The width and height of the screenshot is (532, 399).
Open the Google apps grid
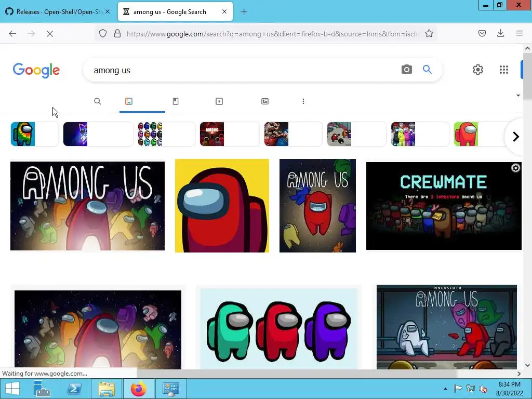point(504,70)
